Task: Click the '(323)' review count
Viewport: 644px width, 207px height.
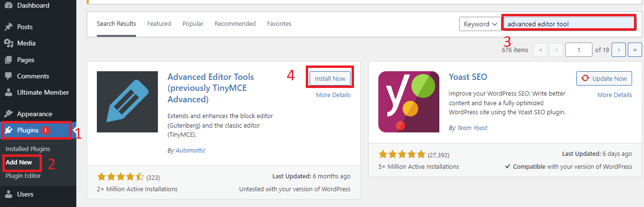Action: click(153, 177)
